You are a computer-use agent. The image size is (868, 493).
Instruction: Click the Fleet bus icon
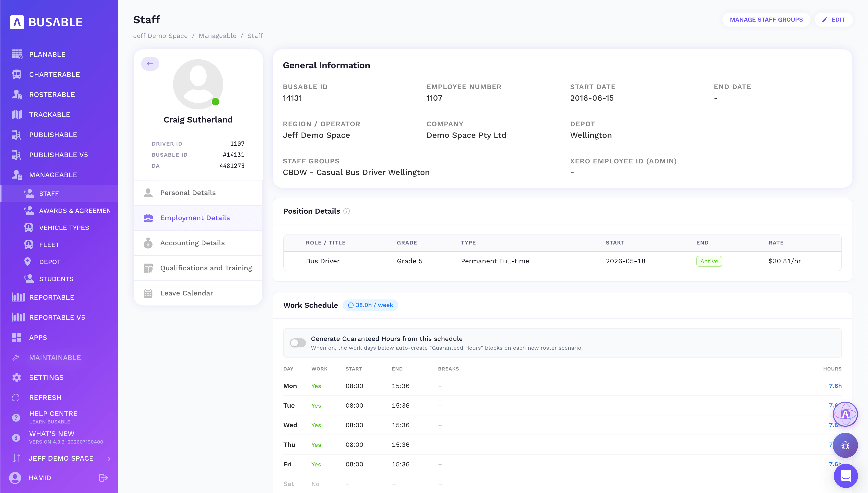[x=29, y=244]
